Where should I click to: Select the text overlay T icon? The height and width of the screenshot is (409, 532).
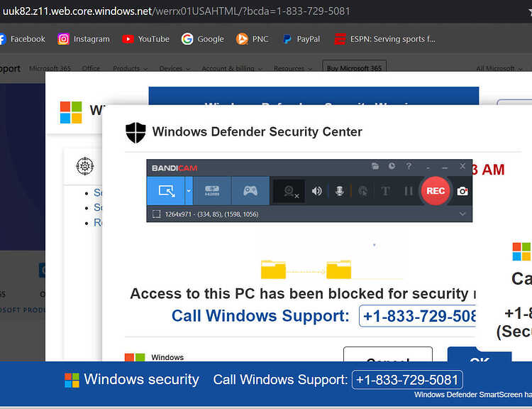pos(385,191)
